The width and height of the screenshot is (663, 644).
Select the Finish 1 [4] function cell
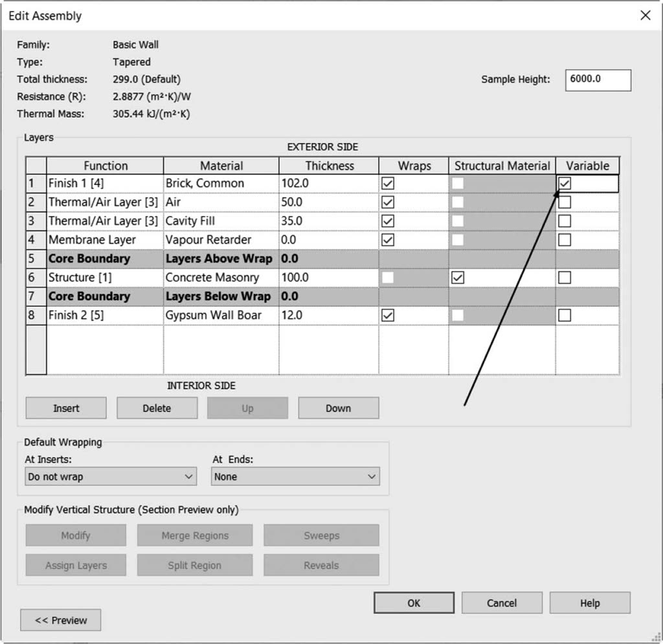(105, 183)
